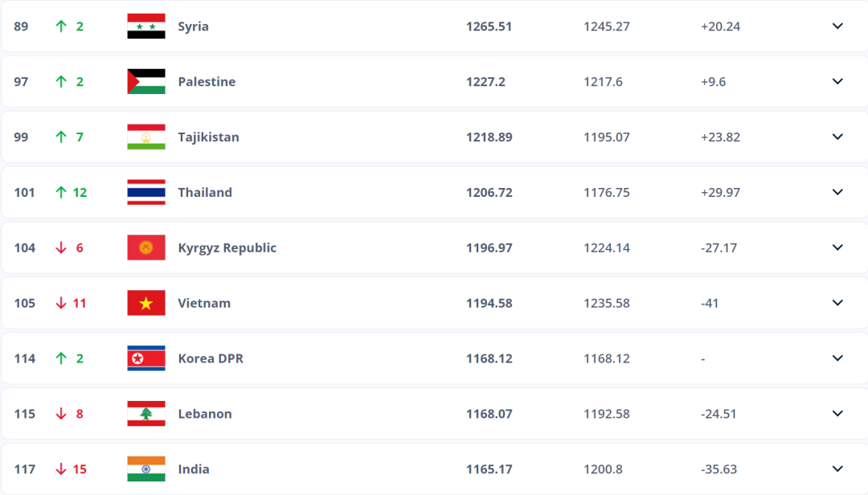Expand the Palestine row chevron
Image resolution: width=868 pixels, height=495 pixels.
pos(837,81)
